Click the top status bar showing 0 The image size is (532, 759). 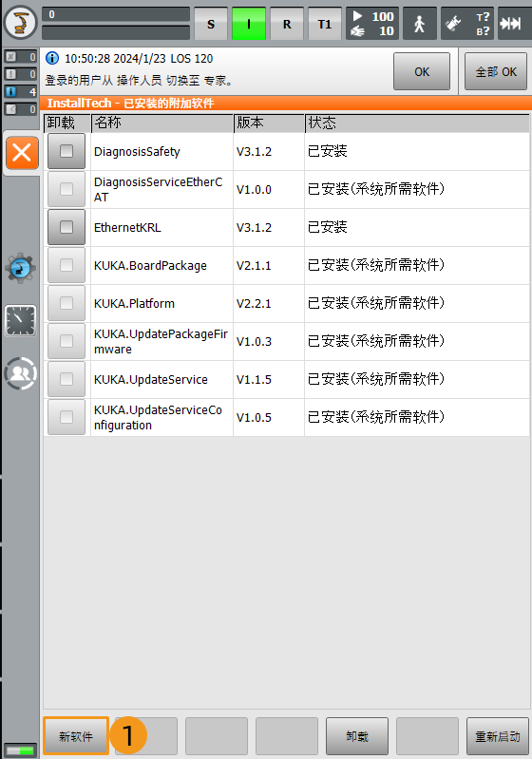coord(116,14)
